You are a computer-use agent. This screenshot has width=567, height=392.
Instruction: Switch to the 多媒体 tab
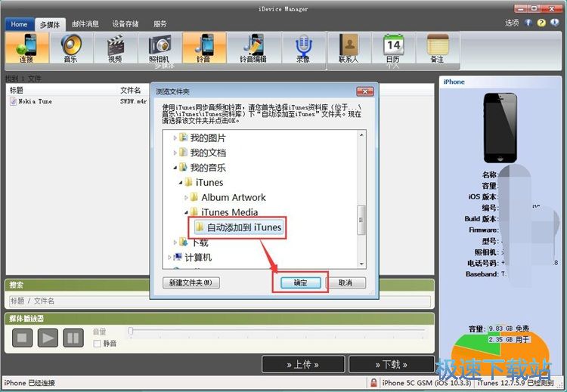pos(50,25)
